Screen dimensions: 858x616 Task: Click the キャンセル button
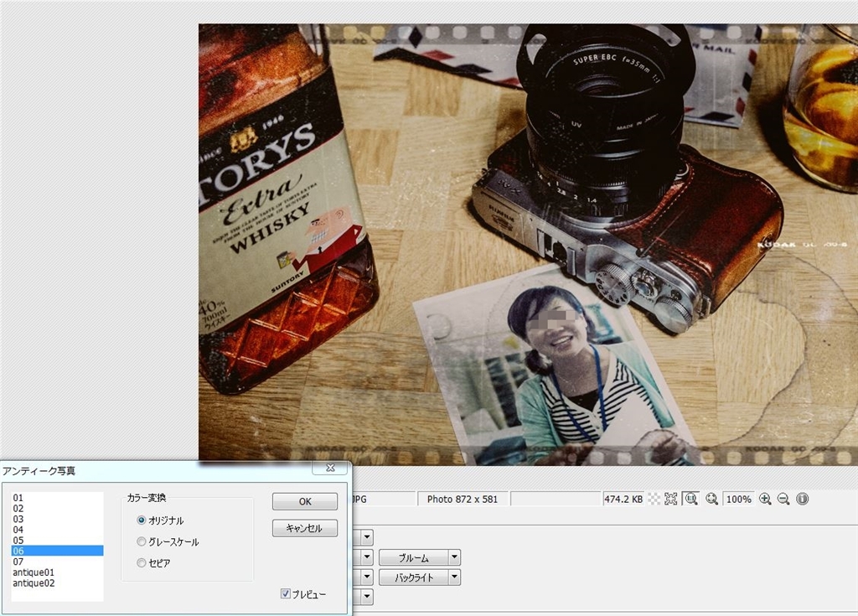click(x=305, y=528)
